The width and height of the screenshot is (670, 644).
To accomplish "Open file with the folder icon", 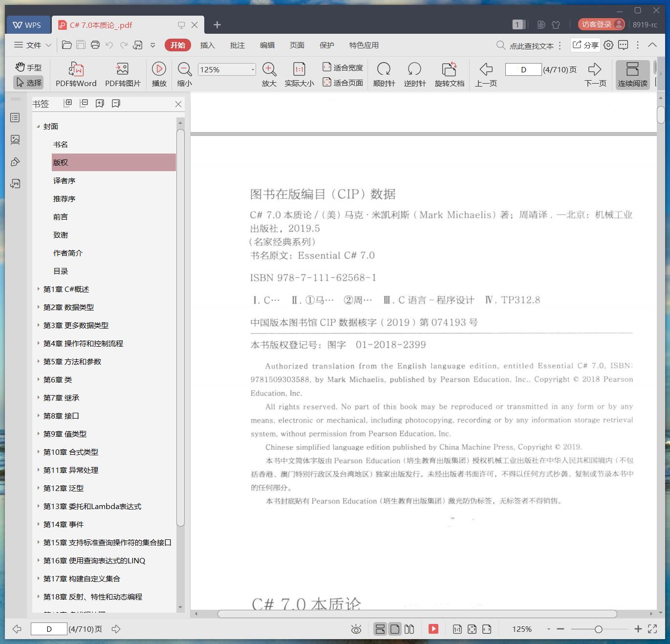I will tap(67, 45).
